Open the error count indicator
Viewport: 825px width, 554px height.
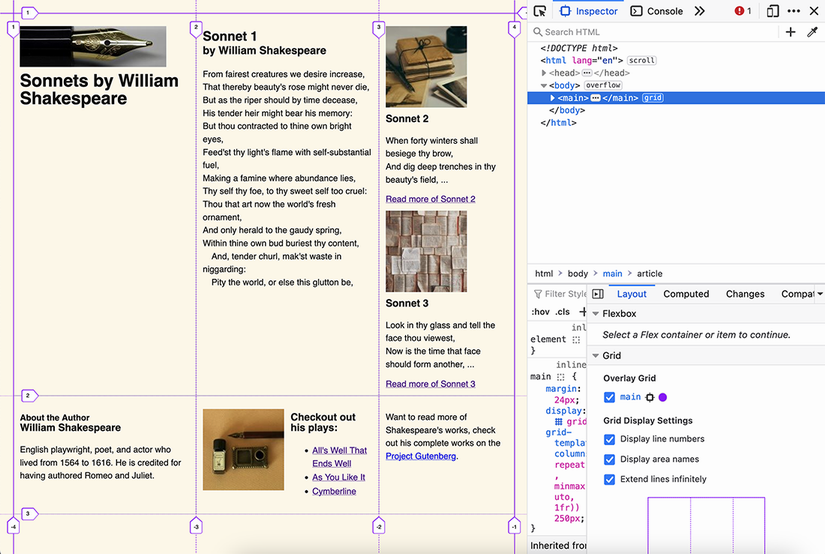[x=743, y=11]
